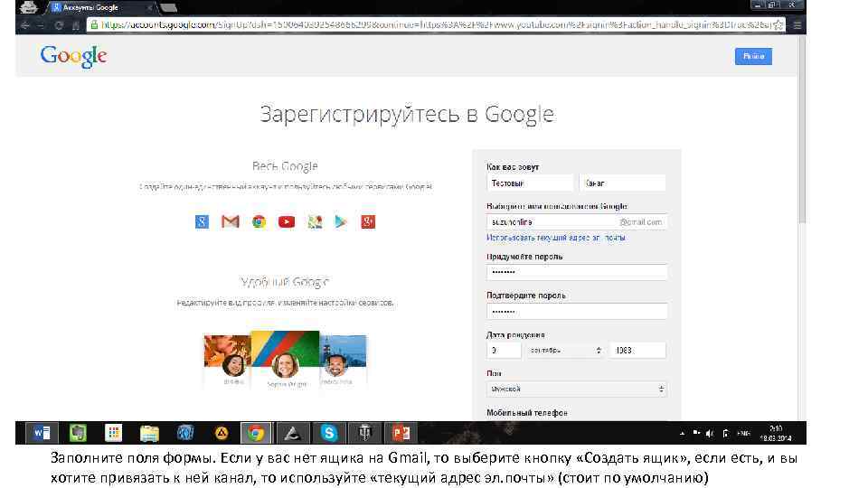Click the birth year field
Viewport: 868px width, 488px height.
pos(637,351)
